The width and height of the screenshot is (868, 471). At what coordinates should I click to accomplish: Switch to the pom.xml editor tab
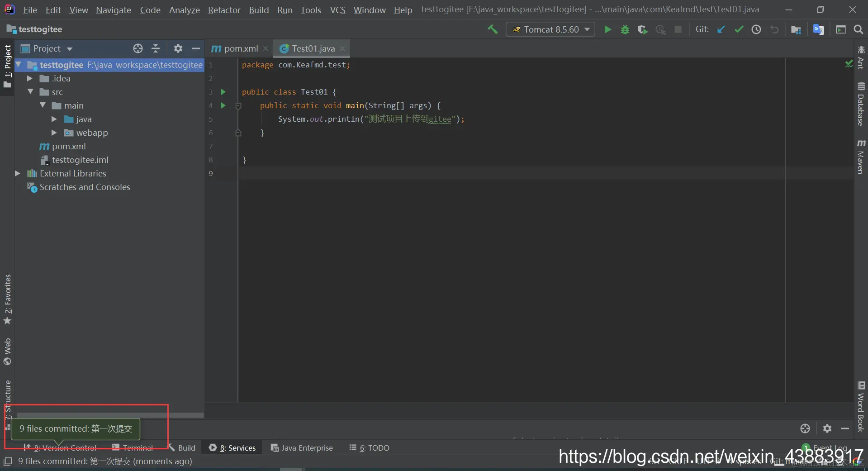point(240,48)
